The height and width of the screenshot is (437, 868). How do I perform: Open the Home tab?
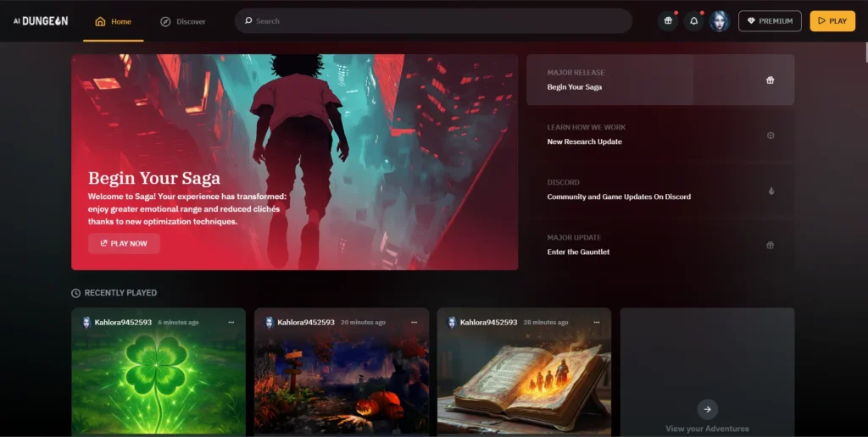(113, 21)
